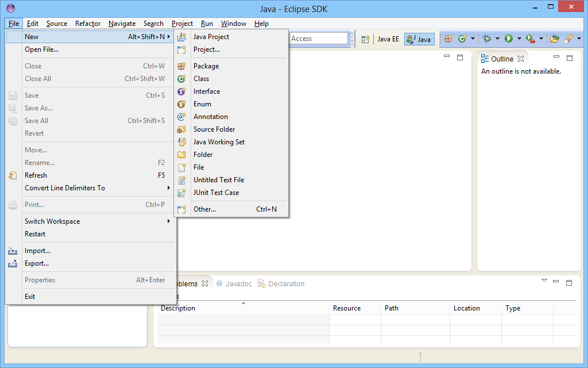Click the green Class icon in submenu
Image resolution: width=588 pixels, height=368 pixels.
(182, 79)
